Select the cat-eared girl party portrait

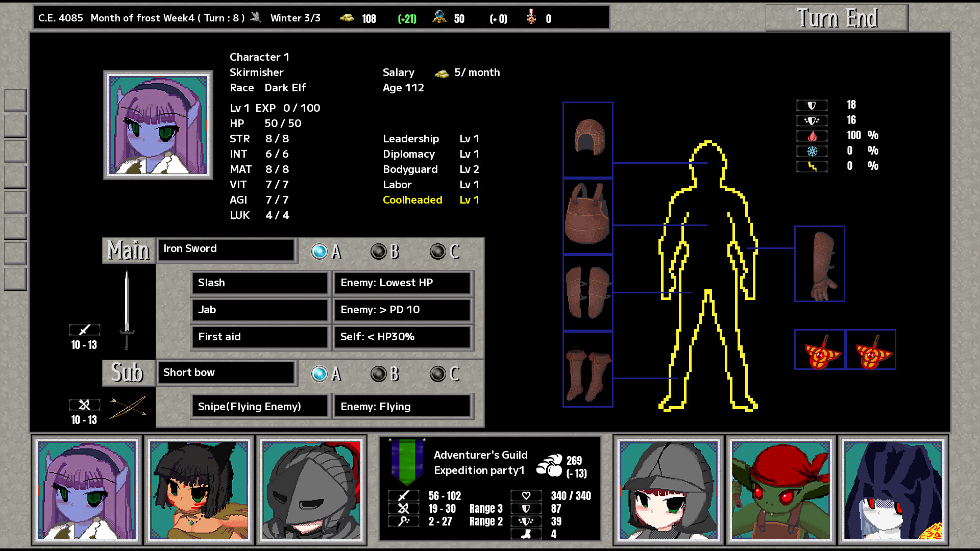(199, 490)
